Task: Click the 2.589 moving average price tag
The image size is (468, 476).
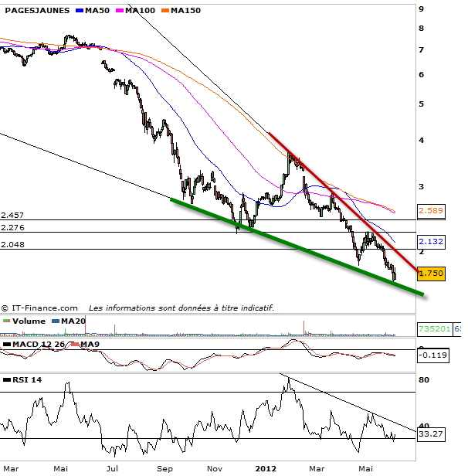Action: [x=430, y=210]
